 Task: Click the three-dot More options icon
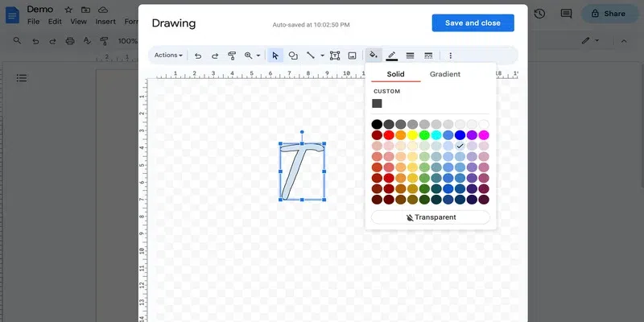point(451,56)
